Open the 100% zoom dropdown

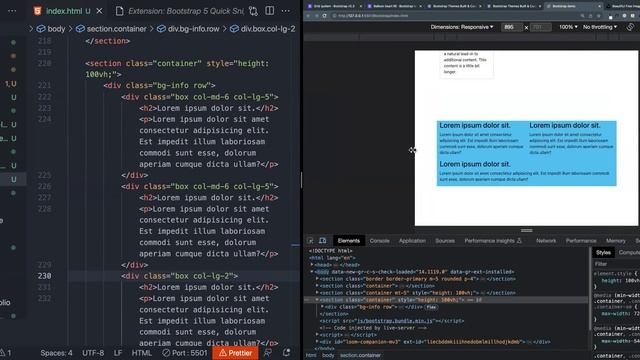[568, 27]
